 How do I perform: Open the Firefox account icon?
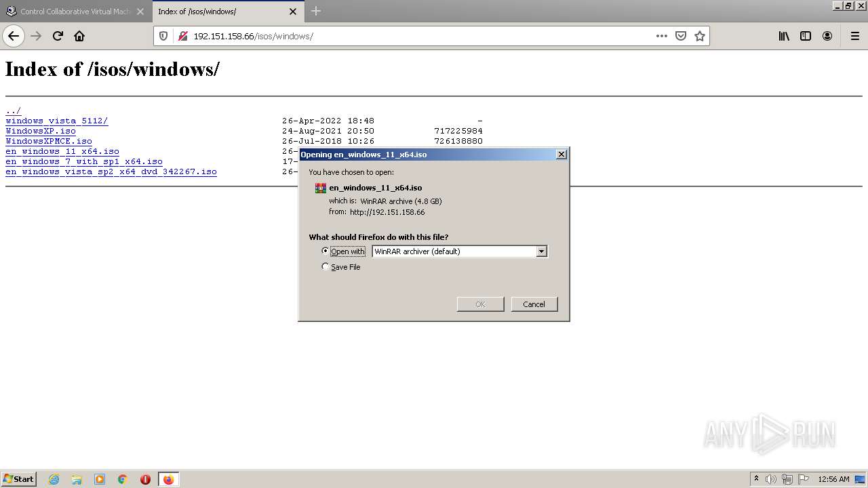pyautogui.click(x=827, y=36)
